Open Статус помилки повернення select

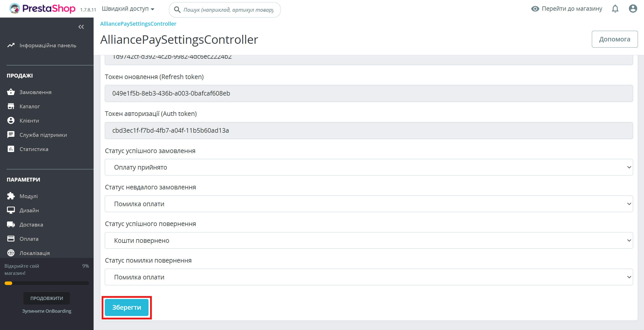[x=369, y=277]
